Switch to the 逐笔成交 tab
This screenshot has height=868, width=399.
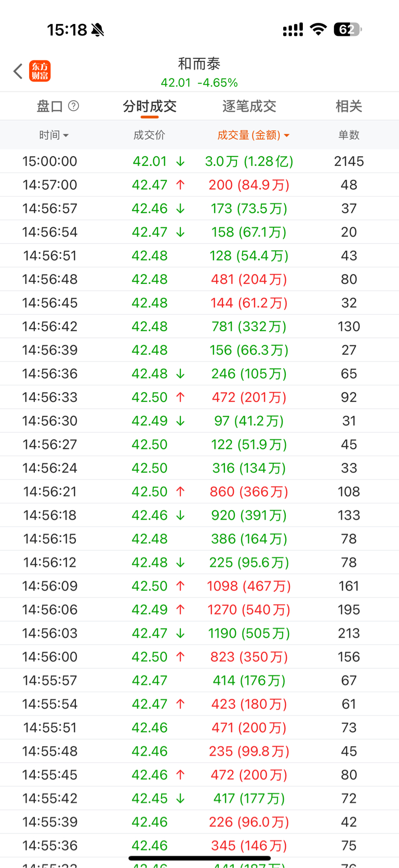click(x=249, y=107)
